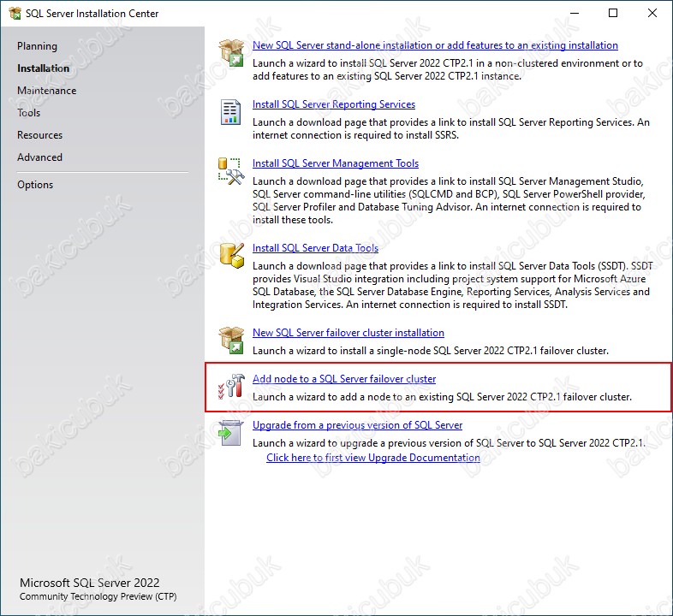The width and height of the screenshot is (673, 616).
Task: Go to the Maintenance section
Action: click(47, 91)
